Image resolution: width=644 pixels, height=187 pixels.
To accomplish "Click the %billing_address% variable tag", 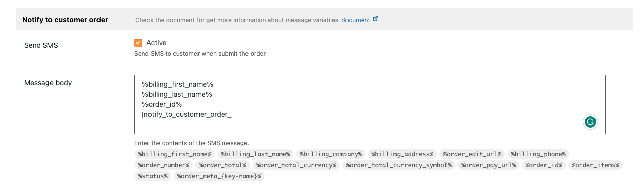I will [x=403, y=154].
